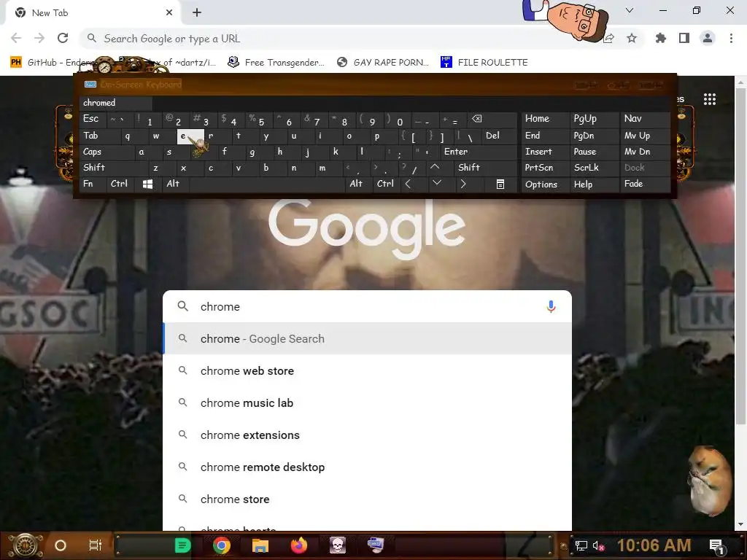747x560 pixels.
Task: Open the Extensions puzzle icon
Action: [660, 38]
